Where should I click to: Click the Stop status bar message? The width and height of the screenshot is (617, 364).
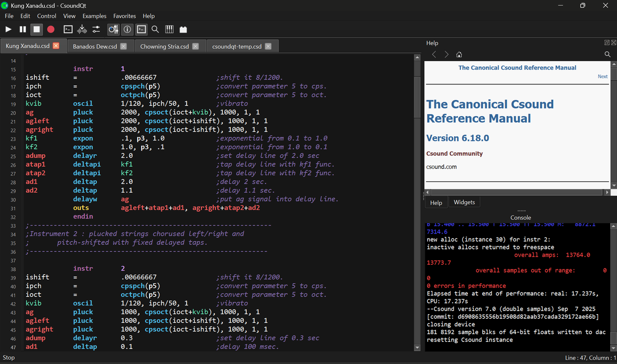[9, 357]
